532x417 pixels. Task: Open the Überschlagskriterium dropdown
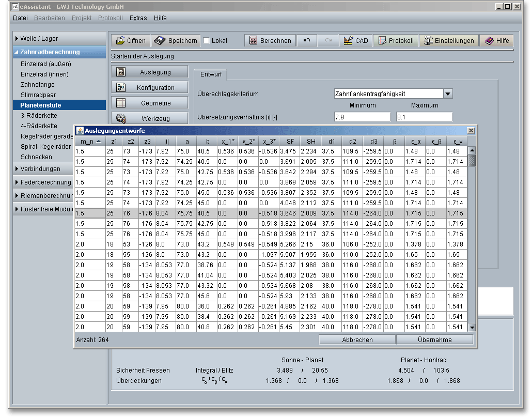coord(448,94)
